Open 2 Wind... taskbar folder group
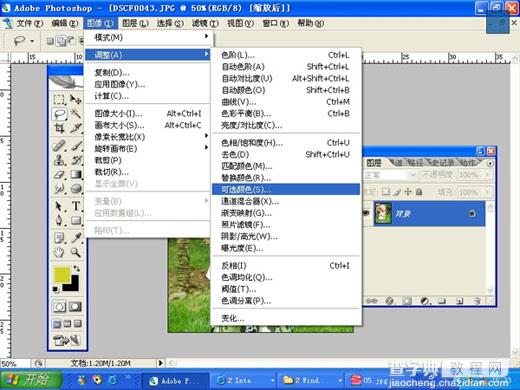 312,380
